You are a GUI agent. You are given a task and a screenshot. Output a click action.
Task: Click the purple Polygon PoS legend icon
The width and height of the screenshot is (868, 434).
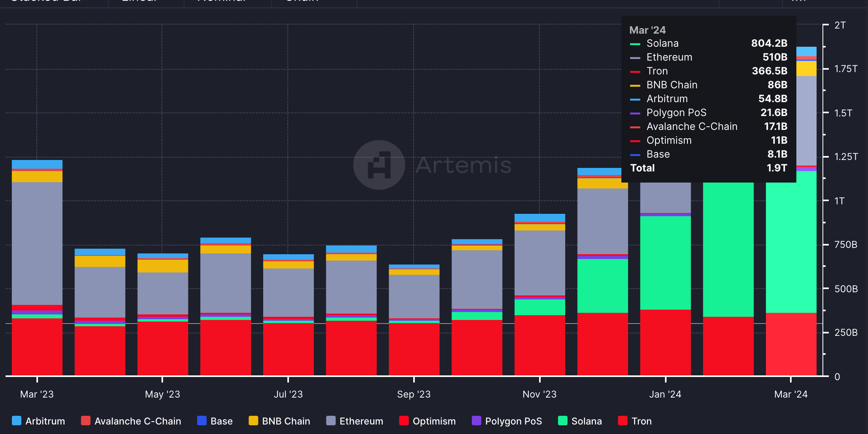(476, 421)
